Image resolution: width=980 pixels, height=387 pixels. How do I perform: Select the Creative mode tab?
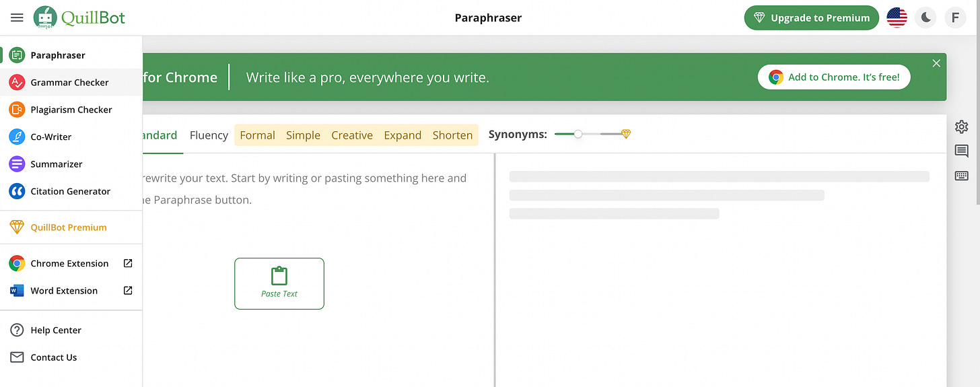coord(352,135)
